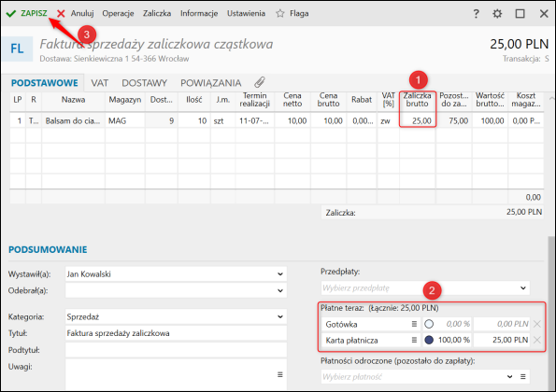Open settings with the gear icon
Screen dimensions: 556x392
(x=497, y=13)
